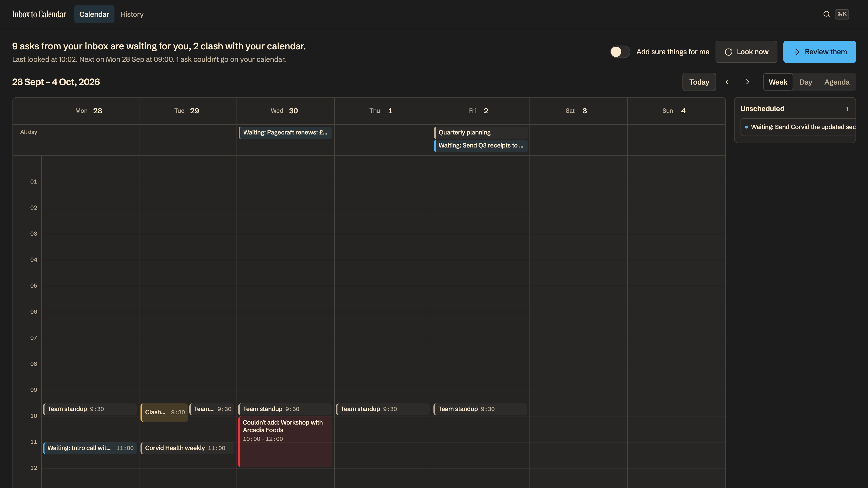This screenshot has width=868, height=488.
Task: Click the Thu 1 day header
Action: coord(381,111)
